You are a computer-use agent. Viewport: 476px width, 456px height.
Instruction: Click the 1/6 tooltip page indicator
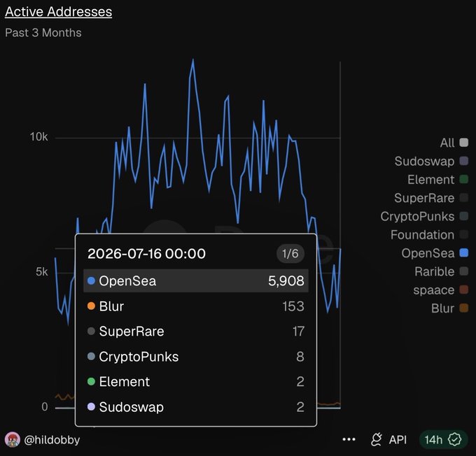[290, 254]
